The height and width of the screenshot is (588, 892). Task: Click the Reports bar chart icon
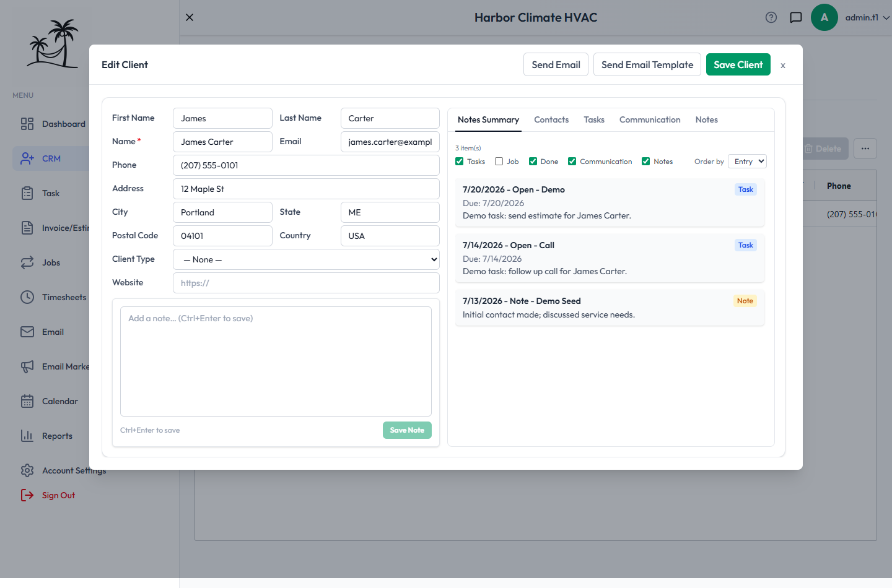pyautogui.click(x=27, y=436)
